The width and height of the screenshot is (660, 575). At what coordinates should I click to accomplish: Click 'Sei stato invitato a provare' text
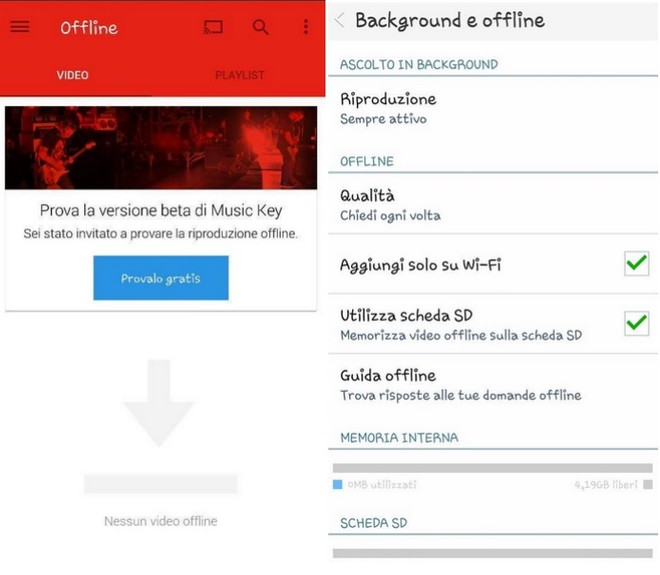point(161,234)
